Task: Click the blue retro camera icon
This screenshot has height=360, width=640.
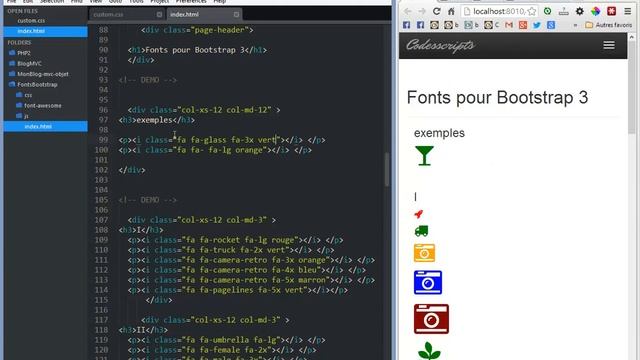Action: (428, 282)
